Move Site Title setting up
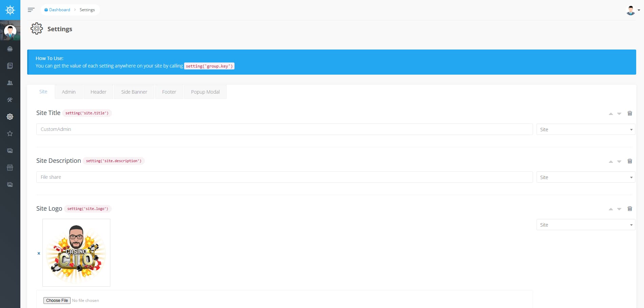Image resolution: width=644 pixels, height=308 pixels. 611,114
